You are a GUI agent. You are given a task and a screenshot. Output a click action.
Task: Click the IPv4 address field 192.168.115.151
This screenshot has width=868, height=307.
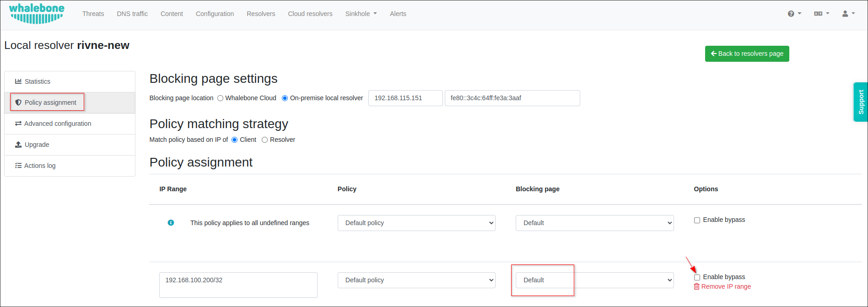pyautogui.click(x=405, y=98)
